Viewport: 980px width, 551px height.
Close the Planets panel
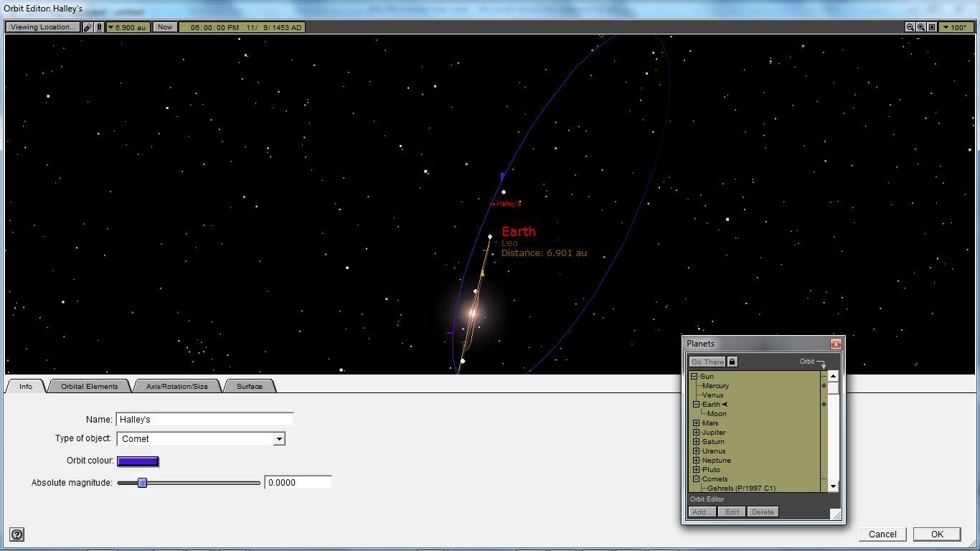(836, 344)
